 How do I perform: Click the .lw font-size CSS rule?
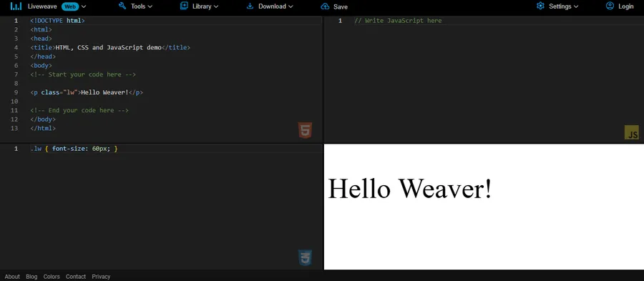coord(74,149)
